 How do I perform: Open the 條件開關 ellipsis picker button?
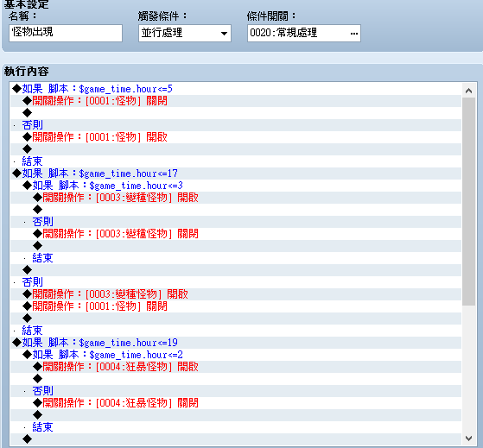(354, 33)
